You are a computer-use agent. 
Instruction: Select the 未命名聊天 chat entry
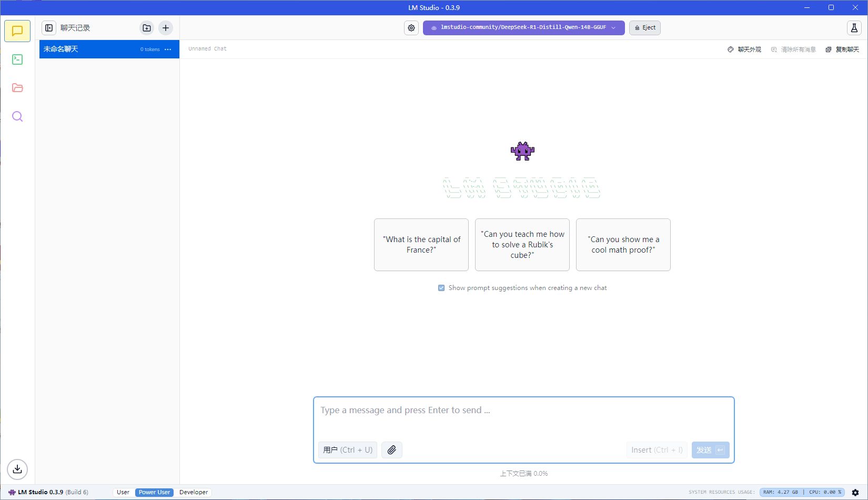[x=109, y=49]
